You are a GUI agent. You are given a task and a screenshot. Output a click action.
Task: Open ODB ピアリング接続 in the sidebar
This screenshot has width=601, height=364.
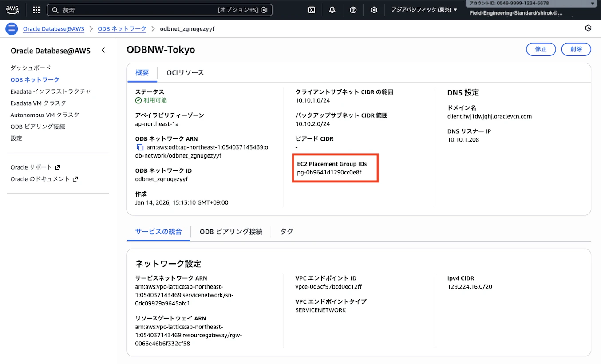pyautogui.click(x=38, y=127)
